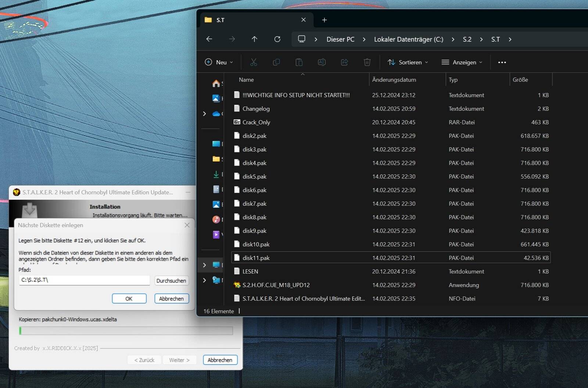The image size is (588, 388).
Task: Click S.2 in the breadcrumb
Action: click(x=467, y=39)
